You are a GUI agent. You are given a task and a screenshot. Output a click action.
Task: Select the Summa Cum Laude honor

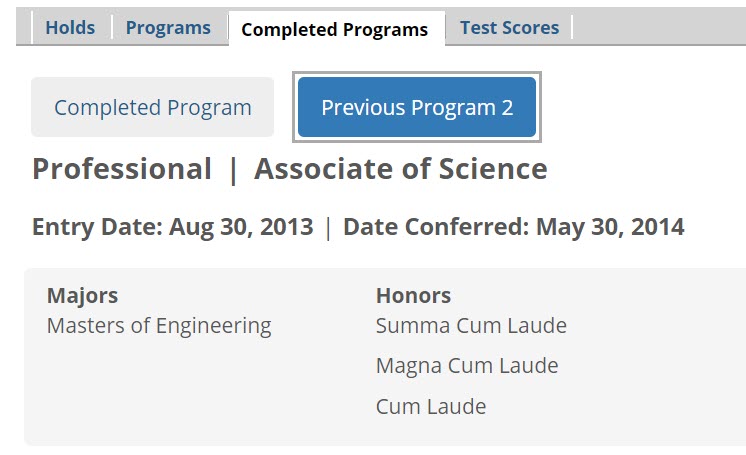tap(471, 326)
